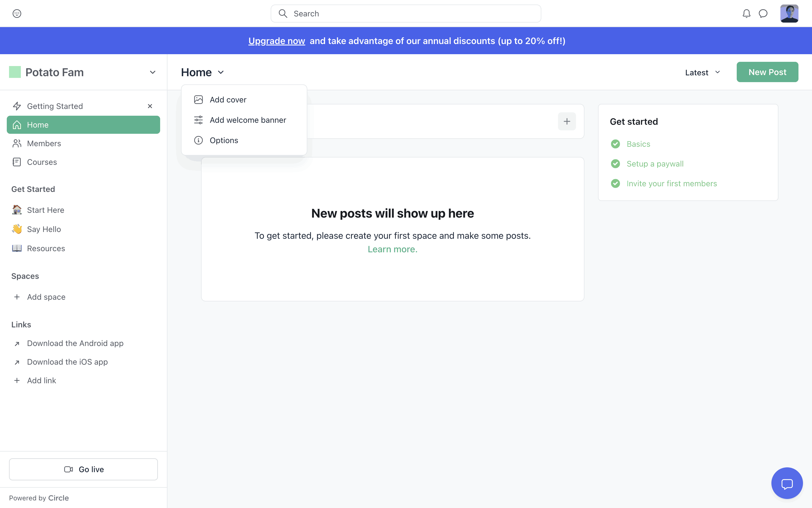Go to Home in the sidebar
The width and height of the screenshot is (812, 508).
click(83, 125)
